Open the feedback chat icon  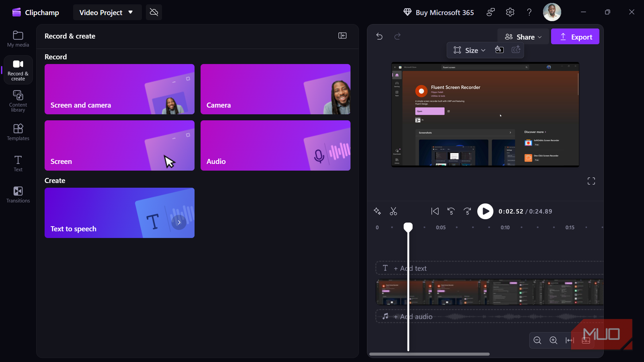491,12
